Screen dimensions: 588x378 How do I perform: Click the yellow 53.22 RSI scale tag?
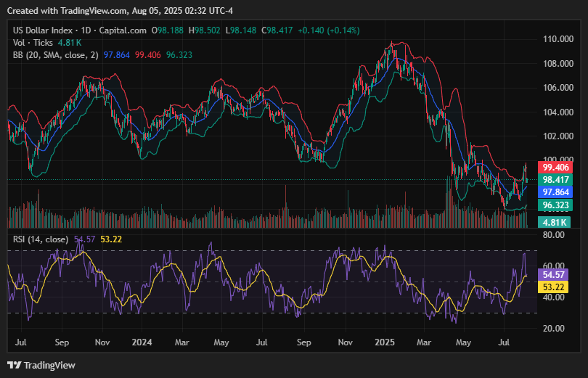[553, 287]
